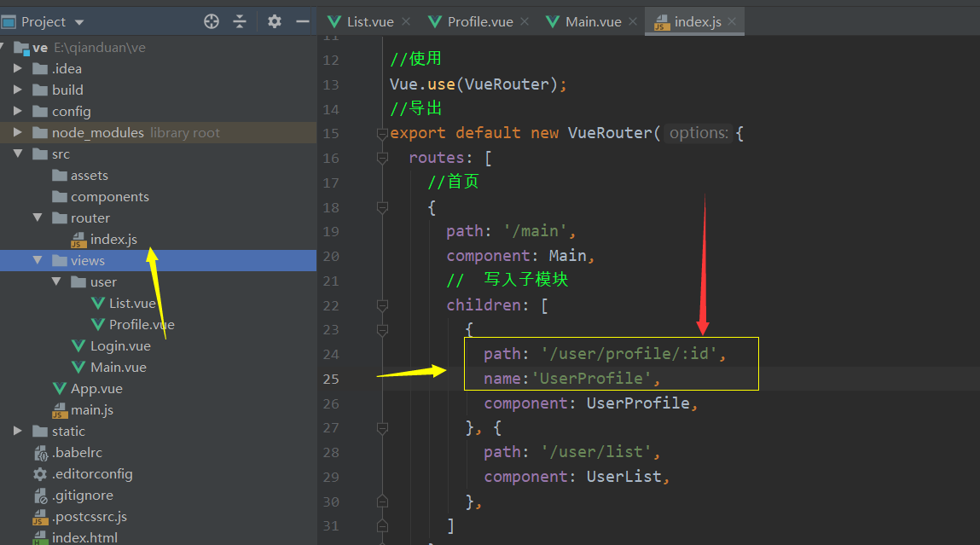
Task: Fold the export default block at line 15
Action: coord(382,133)
